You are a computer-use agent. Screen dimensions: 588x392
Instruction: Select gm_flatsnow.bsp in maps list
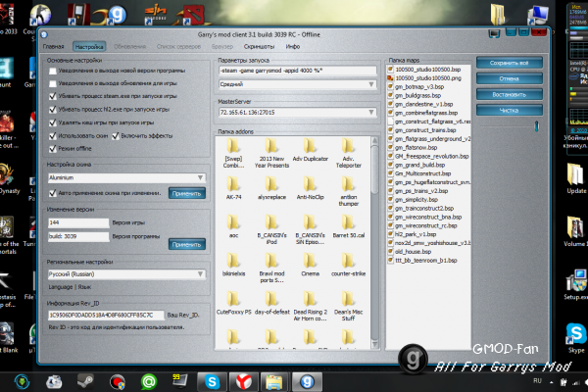point(416,147)
